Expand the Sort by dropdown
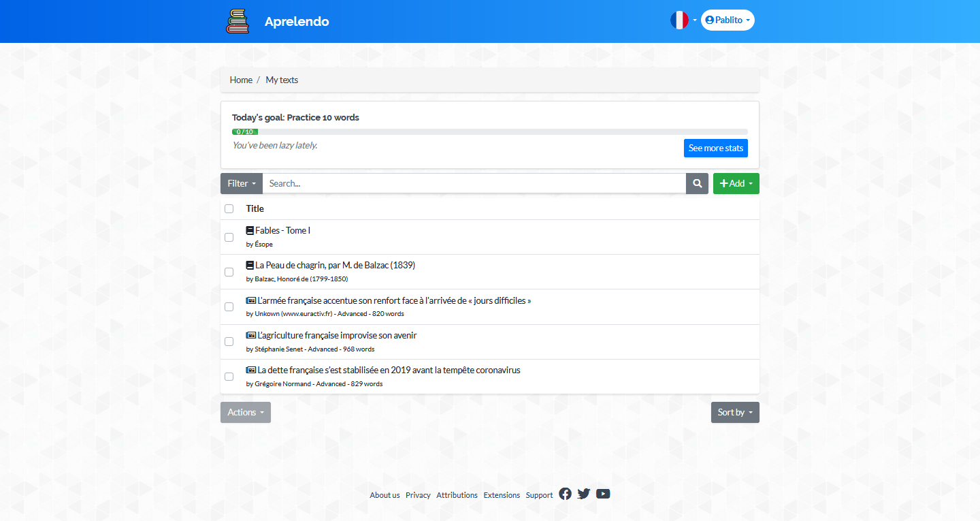 click(x=735, y=412)
